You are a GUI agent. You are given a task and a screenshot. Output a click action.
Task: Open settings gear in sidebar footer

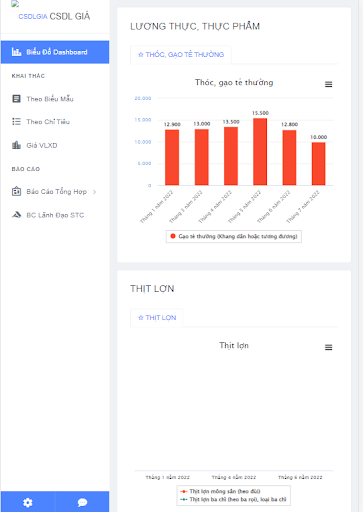click(x=28, y=502)
